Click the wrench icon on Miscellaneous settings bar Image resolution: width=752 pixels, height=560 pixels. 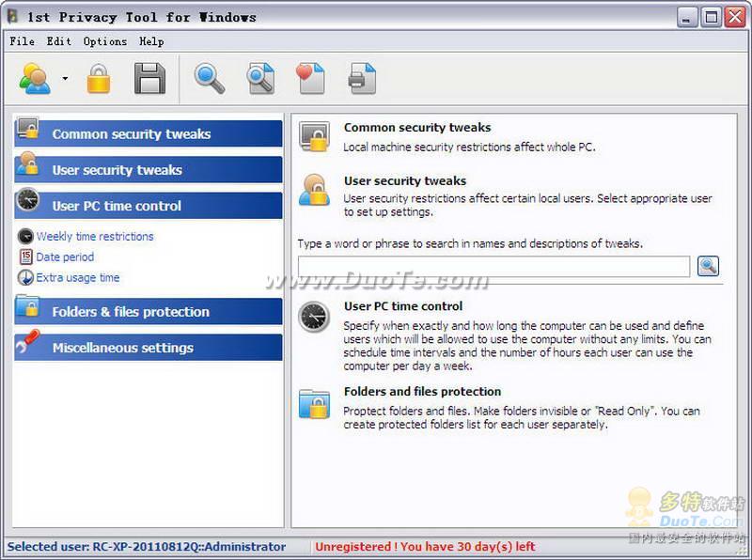[x=27, y=341]
